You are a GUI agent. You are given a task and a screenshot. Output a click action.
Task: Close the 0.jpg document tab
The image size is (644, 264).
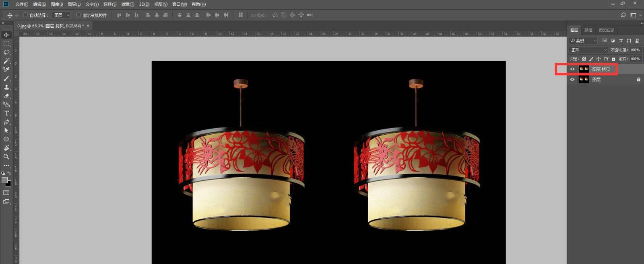88,26
